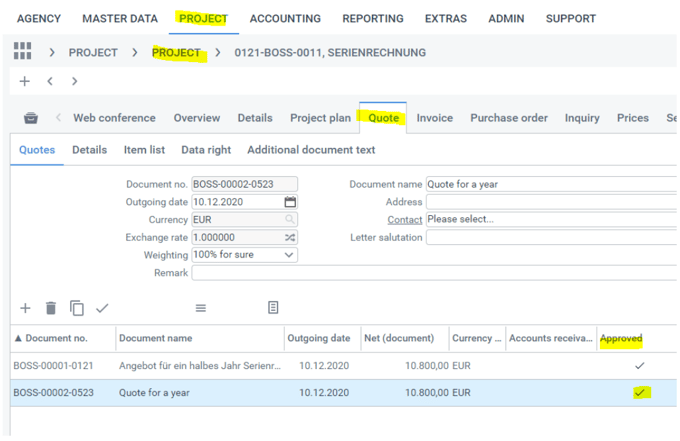
Task: Click the Contact link label
Action: tap(405, 219)
